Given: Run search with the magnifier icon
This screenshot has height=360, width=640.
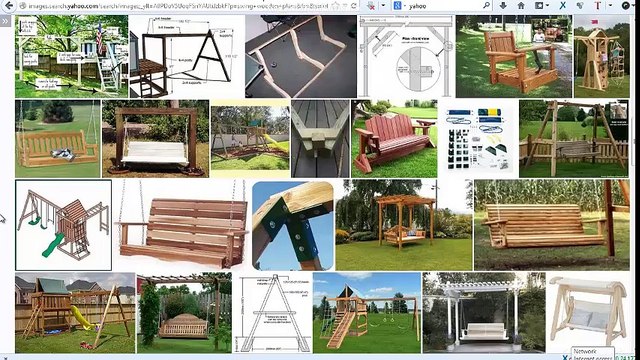Looking at the screenshot, I should point(486,6).
